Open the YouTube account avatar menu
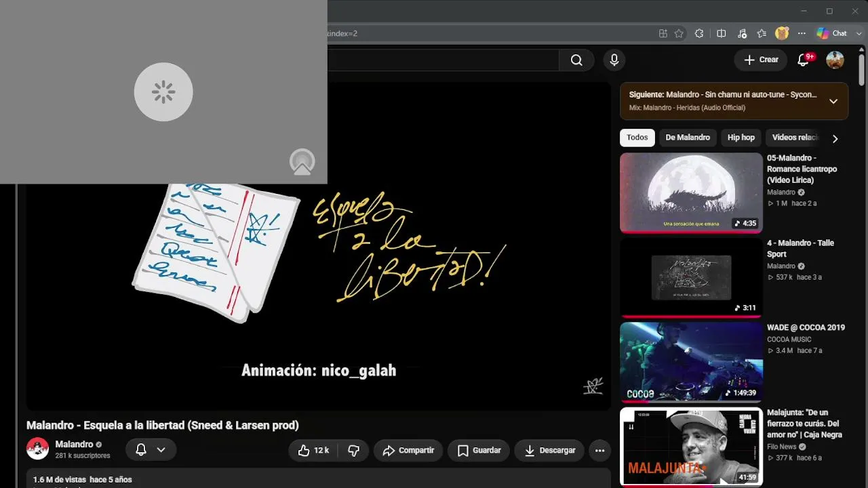The width and height of the screenshot is (868, 488). coord(835,60)
